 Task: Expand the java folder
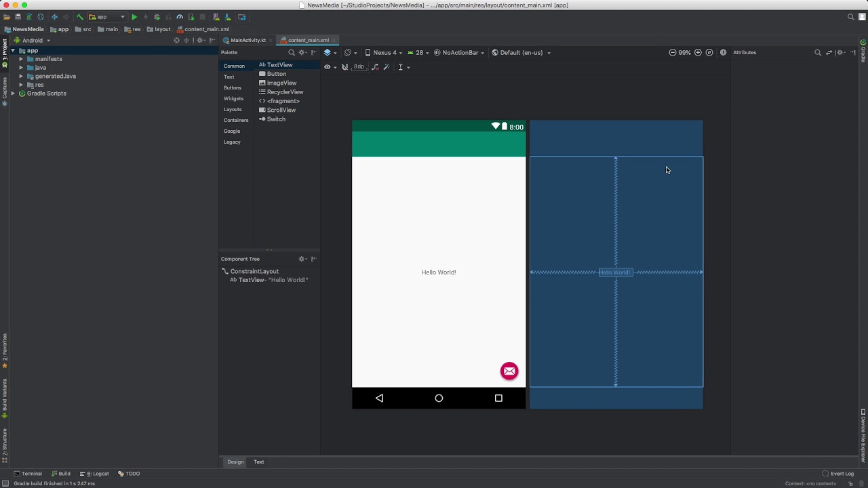point(21,68)
